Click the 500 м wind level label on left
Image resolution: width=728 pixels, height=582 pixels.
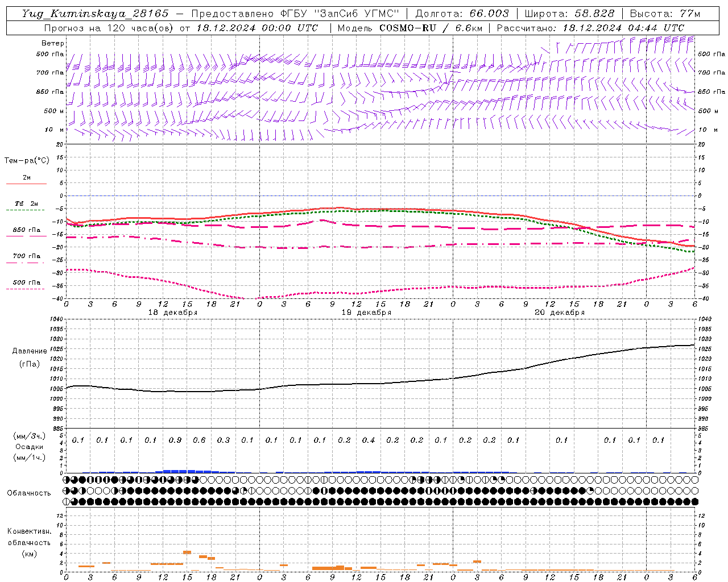click(x=54, y=111)
